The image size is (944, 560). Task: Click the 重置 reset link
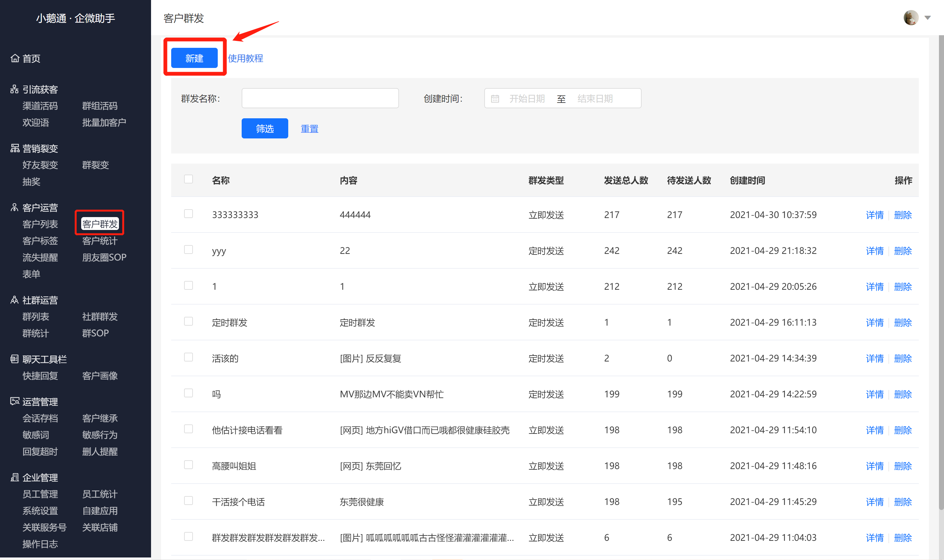(x=310, y=129)
